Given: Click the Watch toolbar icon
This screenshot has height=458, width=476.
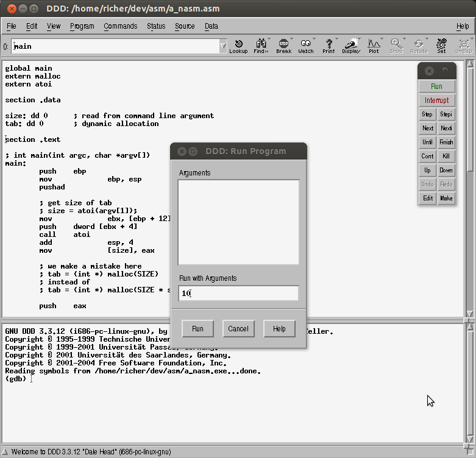Looking at the screenshot, I should tap(306, 46).
